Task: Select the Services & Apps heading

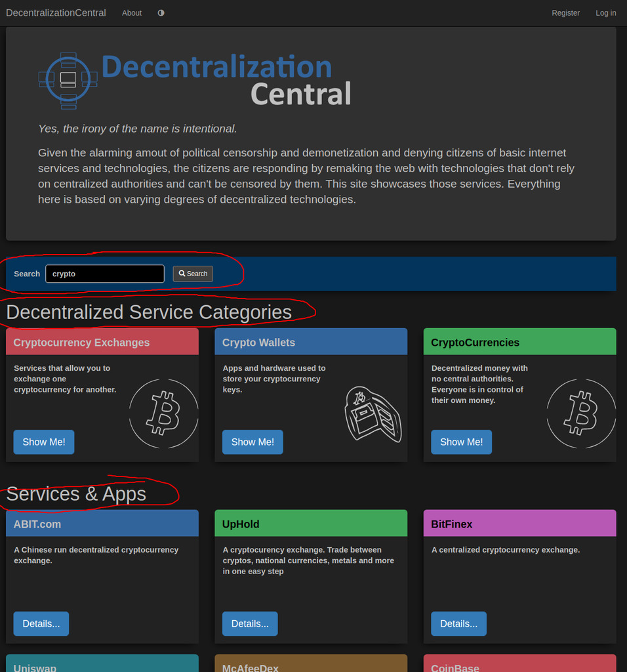Action: point(76,493)
